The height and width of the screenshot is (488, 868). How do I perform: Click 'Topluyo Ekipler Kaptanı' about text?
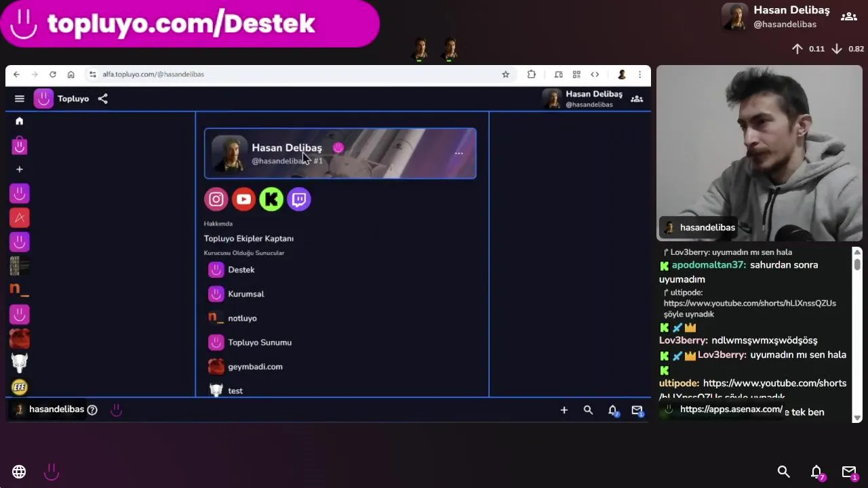249,239
